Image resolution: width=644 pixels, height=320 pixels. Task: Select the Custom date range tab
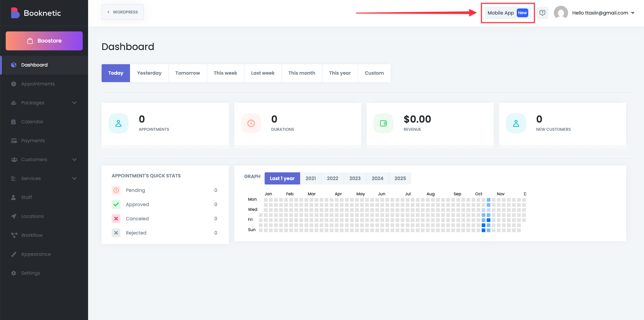tap(374, 73)
